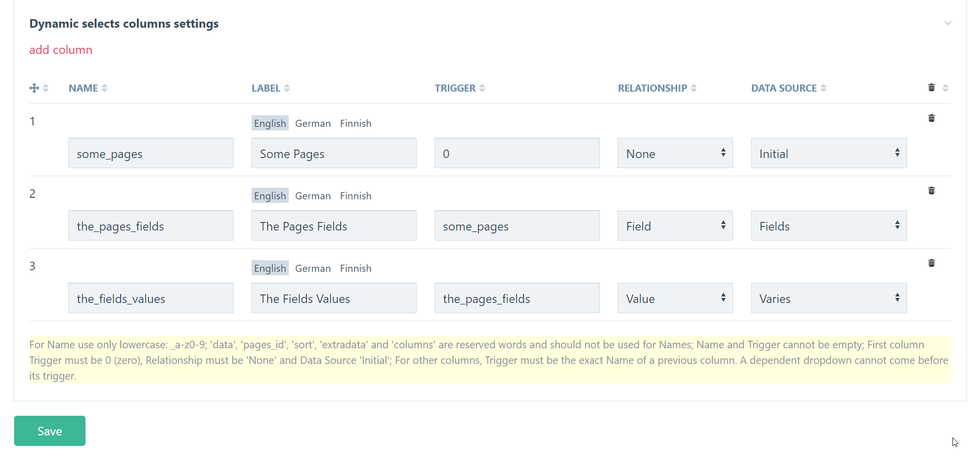The image size is (980, 456).
Task: Sort by RELATIONSHIP column
Action: tap(656, 88)
